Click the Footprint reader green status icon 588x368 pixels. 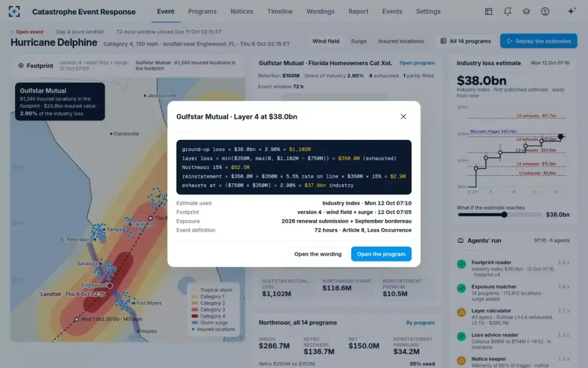point(461,264)
